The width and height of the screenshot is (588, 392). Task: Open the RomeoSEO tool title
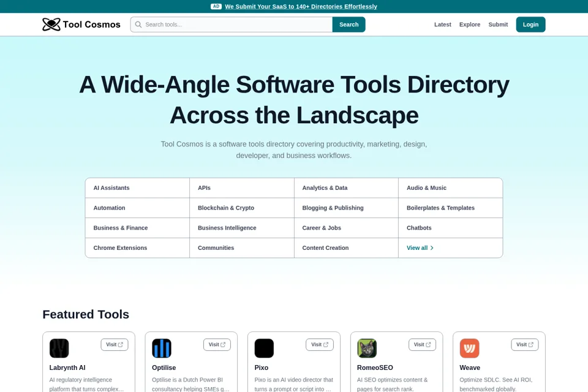[375, 367]
